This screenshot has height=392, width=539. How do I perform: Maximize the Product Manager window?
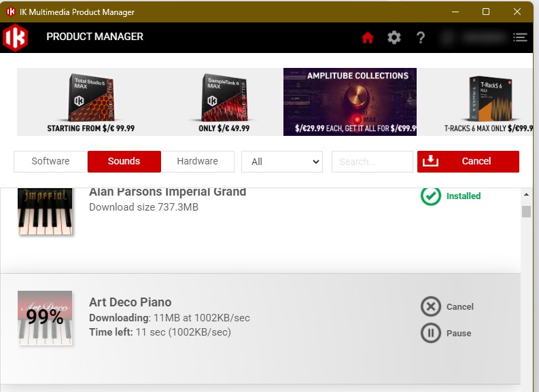click(486, 12)
